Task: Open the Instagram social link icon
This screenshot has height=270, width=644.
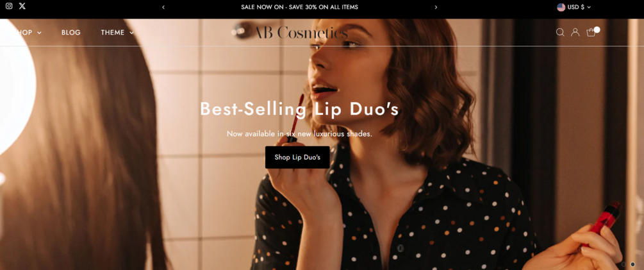Action: click(9, 6)
